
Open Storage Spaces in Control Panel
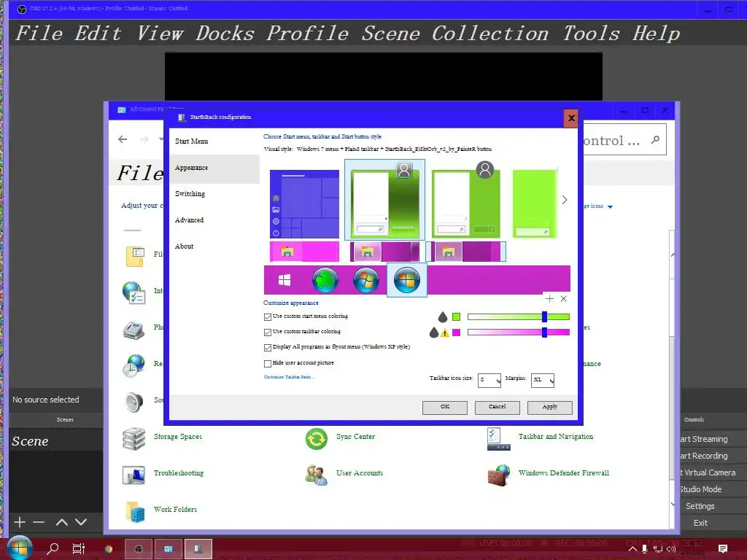pyautogui.click(x=134, y=438)
